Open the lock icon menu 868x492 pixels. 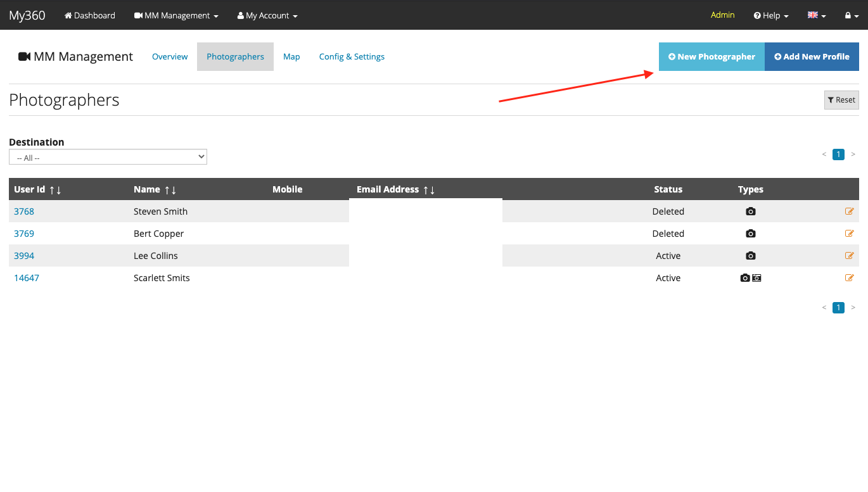click(852, 15)
